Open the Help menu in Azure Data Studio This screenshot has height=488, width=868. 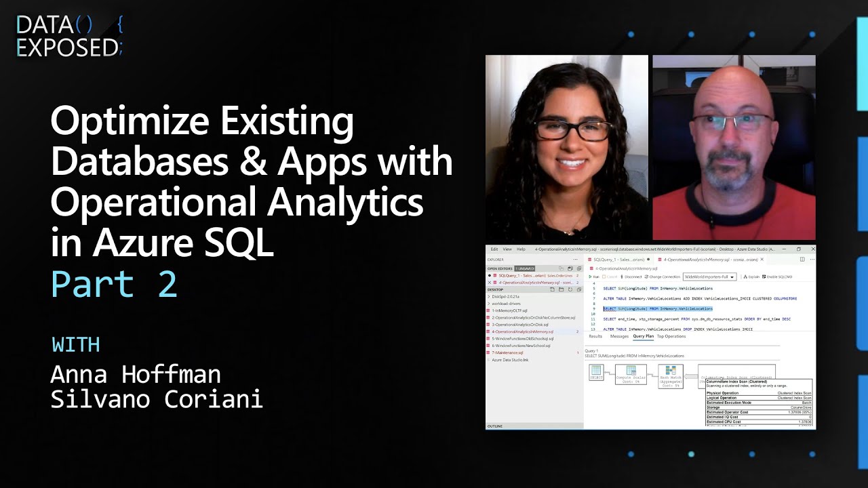coord(521,249)
